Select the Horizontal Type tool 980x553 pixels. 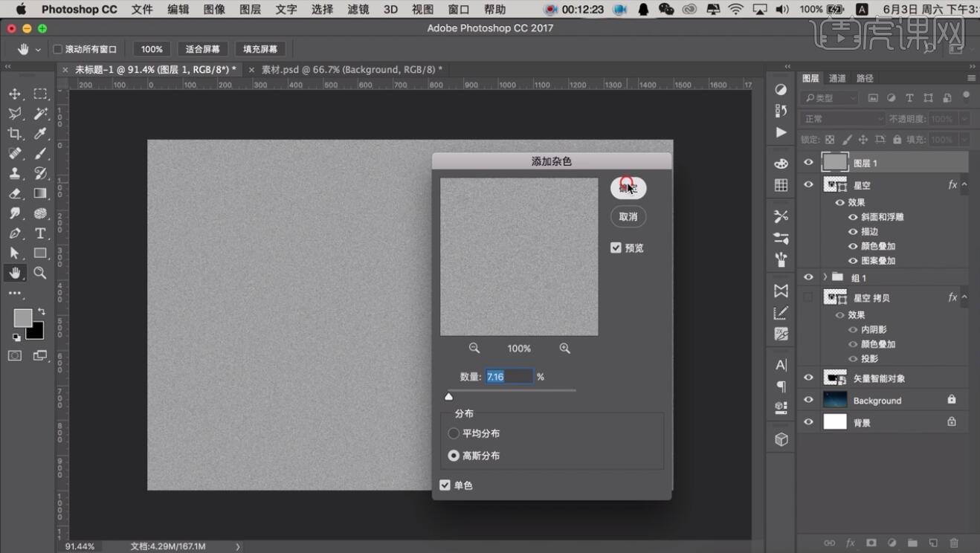40,233
